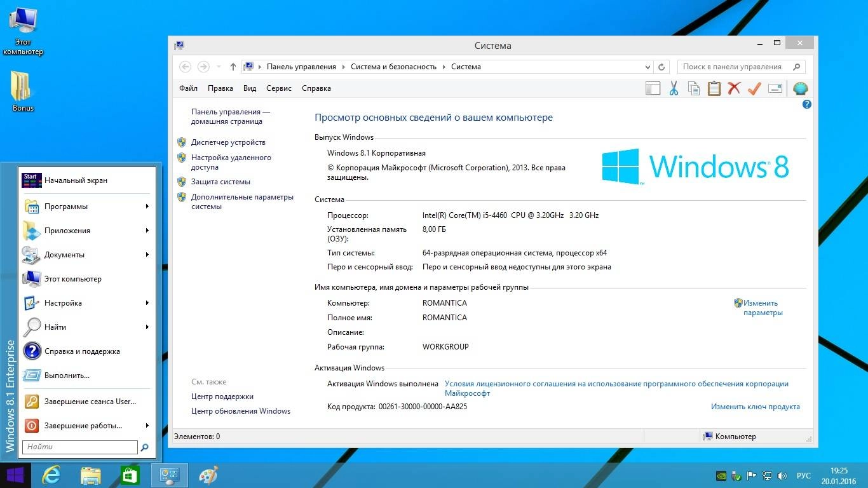Click the orange checkmark Properties toolbar icon

click(x=754, y=88)
